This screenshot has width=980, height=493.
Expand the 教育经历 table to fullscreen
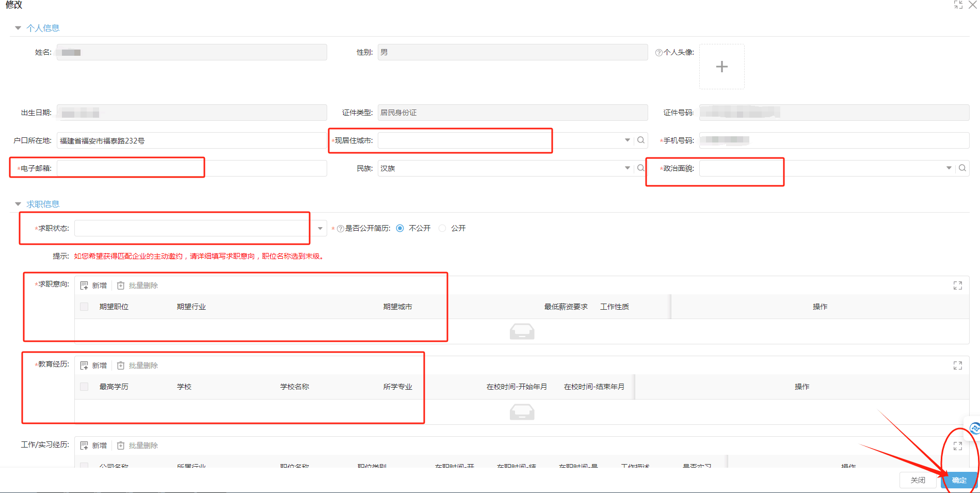(x=957, y=365)
